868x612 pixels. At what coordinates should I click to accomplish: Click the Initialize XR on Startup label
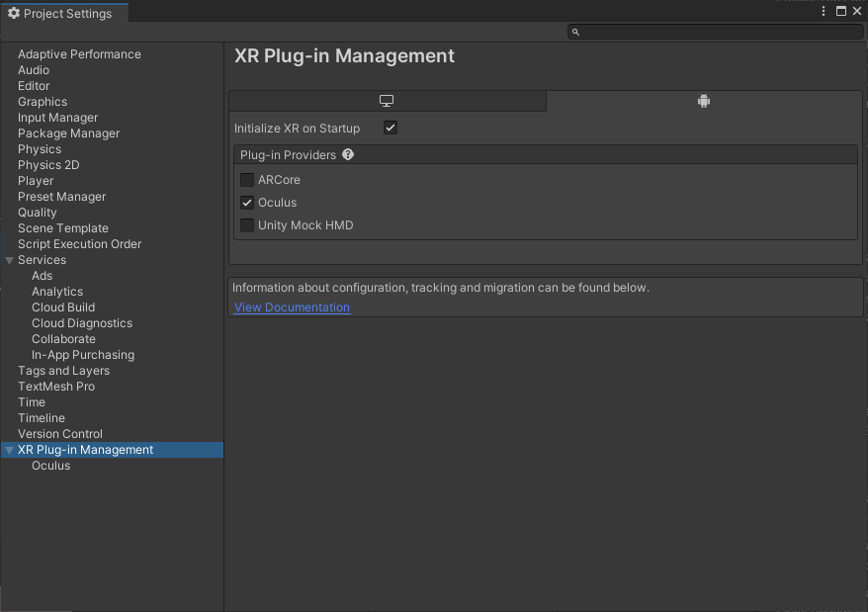(x=297, y=129)
